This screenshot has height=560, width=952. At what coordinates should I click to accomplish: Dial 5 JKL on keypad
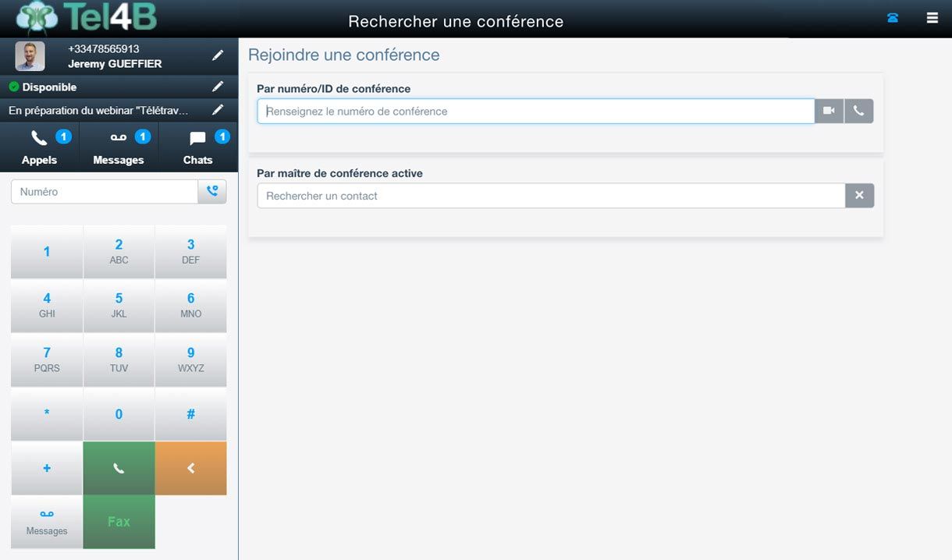[x=119, y=306]
